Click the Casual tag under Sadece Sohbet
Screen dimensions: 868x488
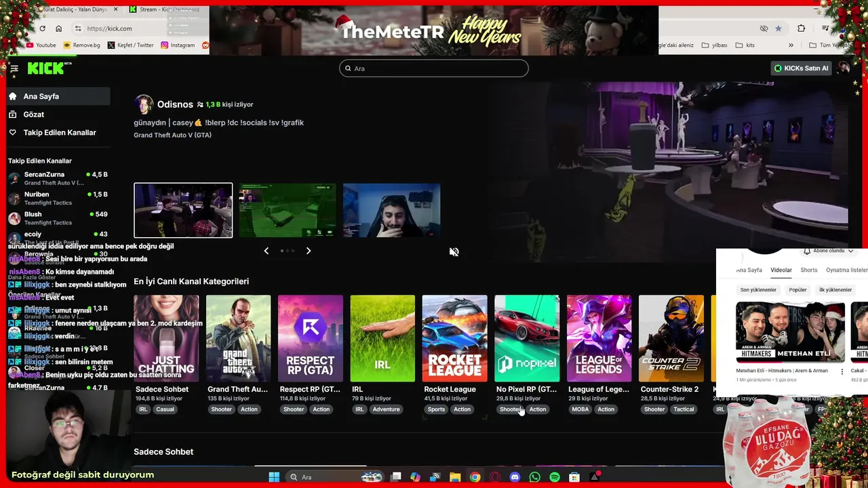(x=165, y=409)
